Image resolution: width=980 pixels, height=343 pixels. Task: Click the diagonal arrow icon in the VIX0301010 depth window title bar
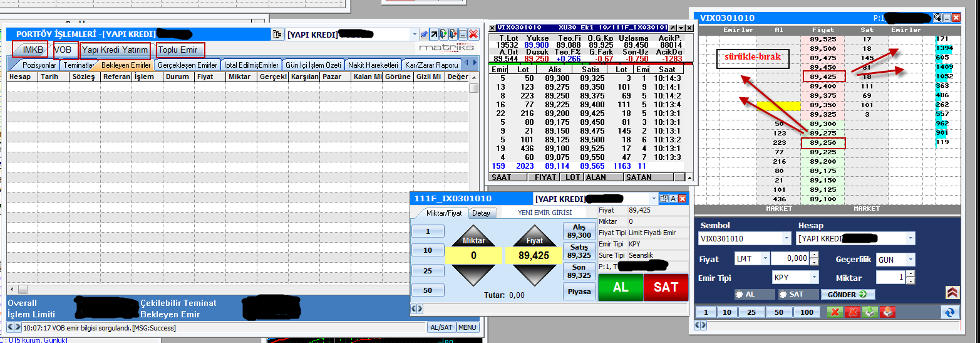coord(673,28)
